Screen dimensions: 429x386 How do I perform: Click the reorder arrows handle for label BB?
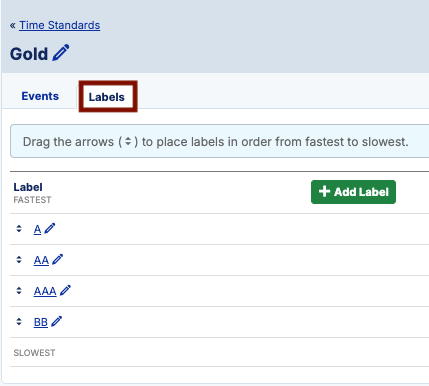(19, 322)
